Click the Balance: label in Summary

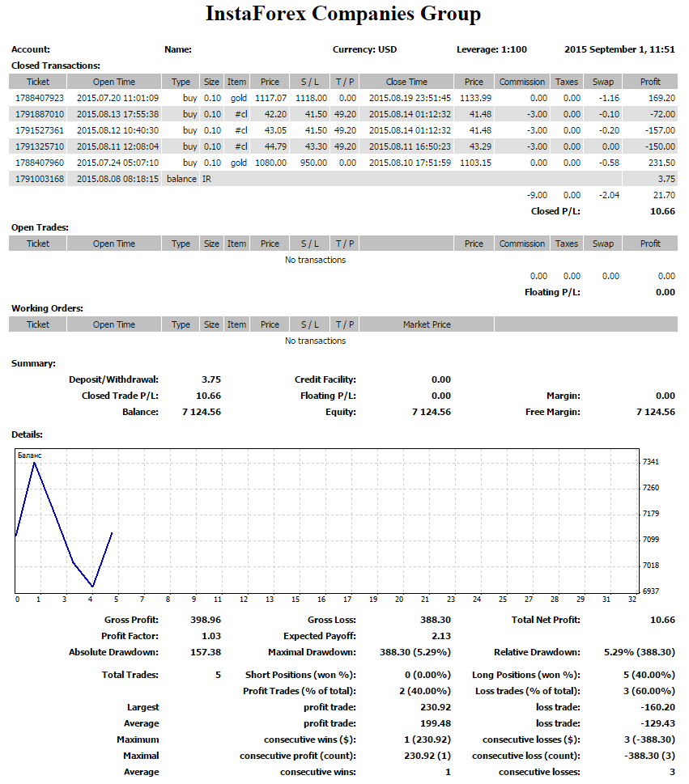[140, 412]
